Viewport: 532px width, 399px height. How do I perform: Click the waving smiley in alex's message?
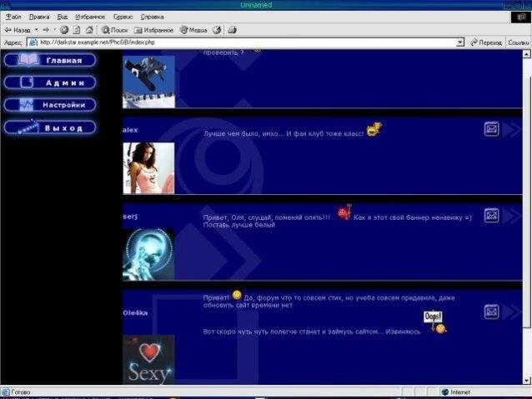(374, 129)
